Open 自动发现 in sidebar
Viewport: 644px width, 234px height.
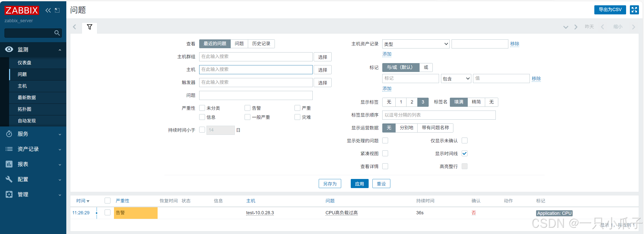38,121
